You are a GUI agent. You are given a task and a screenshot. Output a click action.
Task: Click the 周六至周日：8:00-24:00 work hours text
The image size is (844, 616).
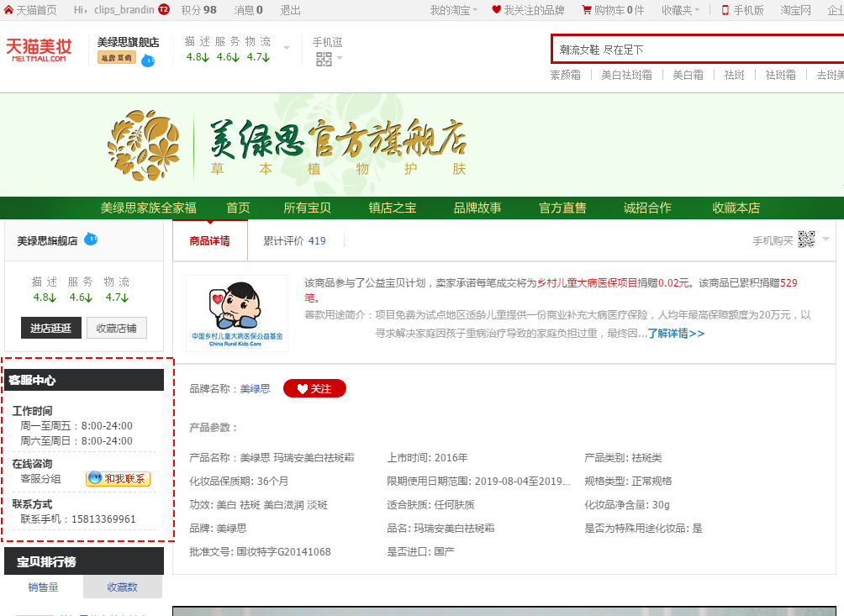point(76,440)
